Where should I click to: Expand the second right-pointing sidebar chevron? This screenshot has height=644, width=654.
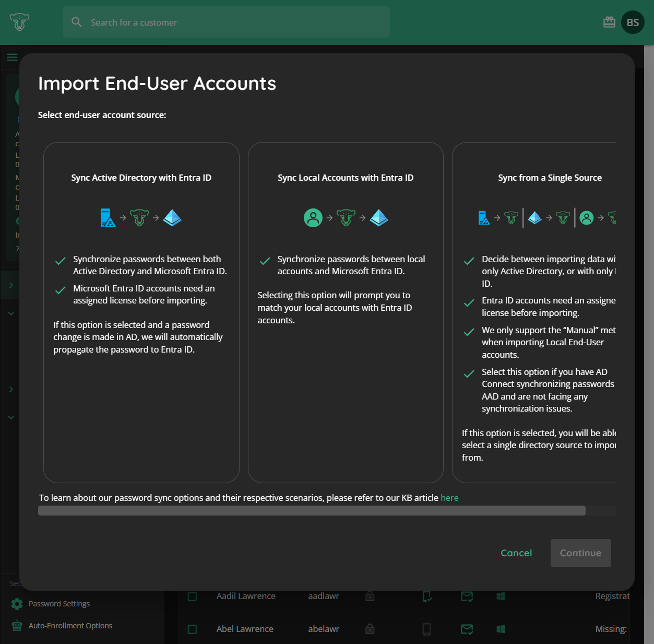tap(11, 389)
